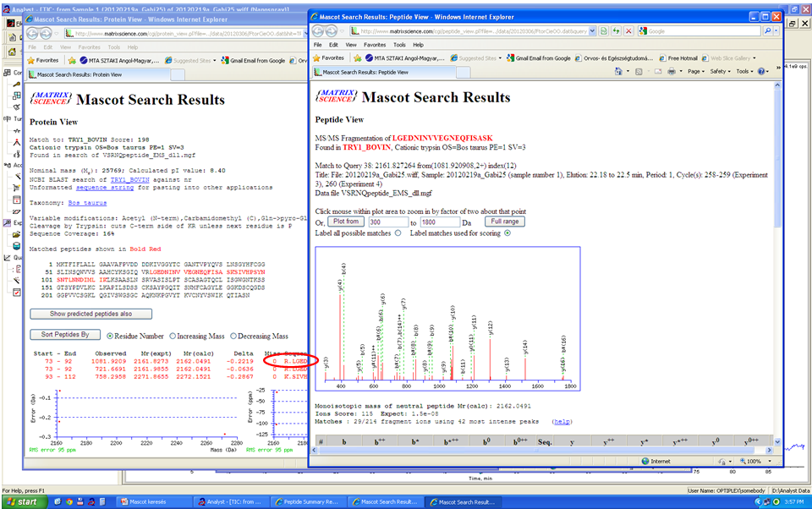Click the Matrix Science logo in Protein View
The width and height of the screenshot is (812, 509).
tap(50, 98)
